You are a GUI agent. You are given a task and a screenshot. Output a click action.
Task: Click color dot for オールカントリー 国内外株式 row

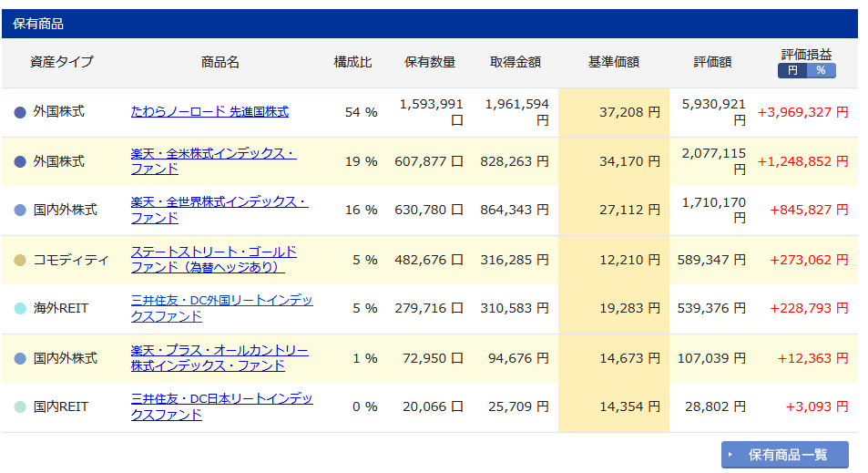[20, 359]
